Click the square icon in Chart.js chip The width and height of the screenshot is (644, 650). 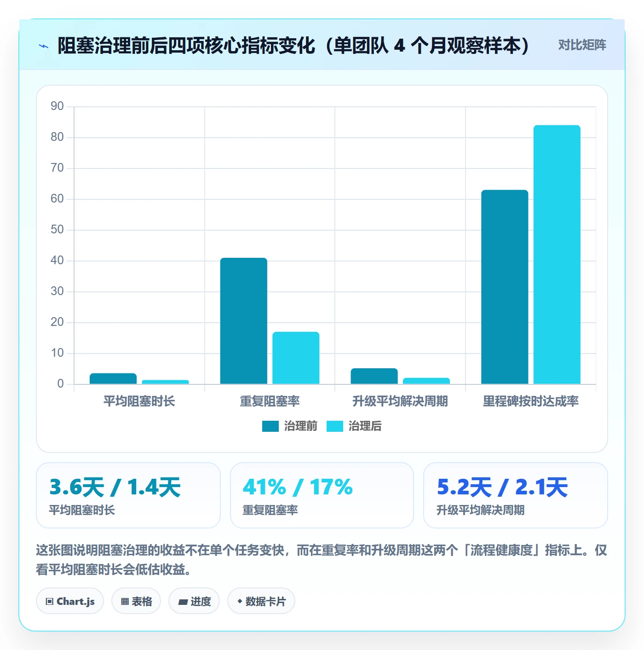[50, 602]
